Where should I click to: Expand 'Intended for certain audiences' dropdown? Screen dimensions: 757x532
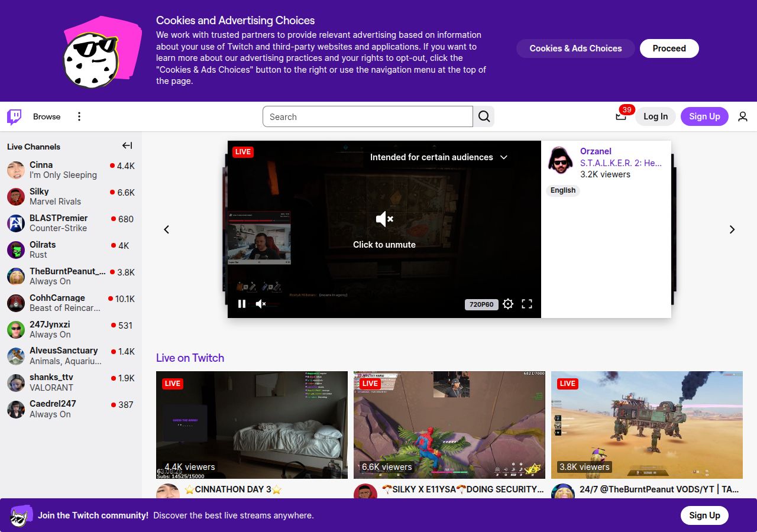(439, 157)
